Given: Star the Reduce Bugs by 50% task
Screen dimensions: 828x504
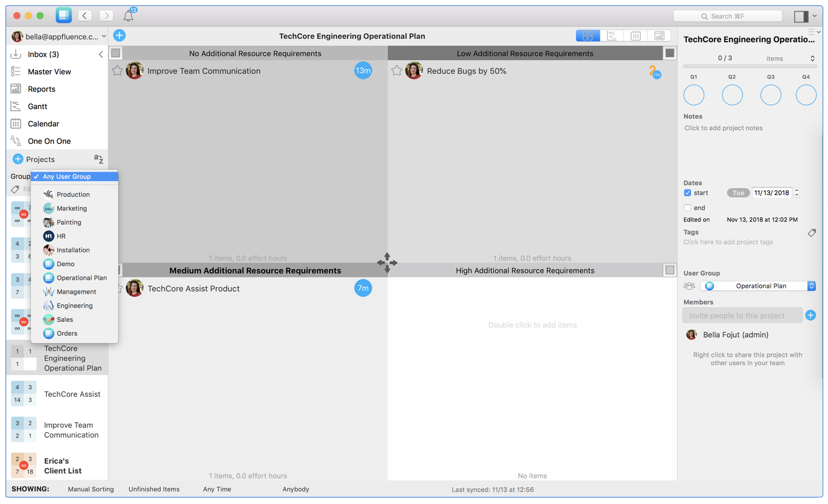Looking at the screenshot, I should point(397,70).
